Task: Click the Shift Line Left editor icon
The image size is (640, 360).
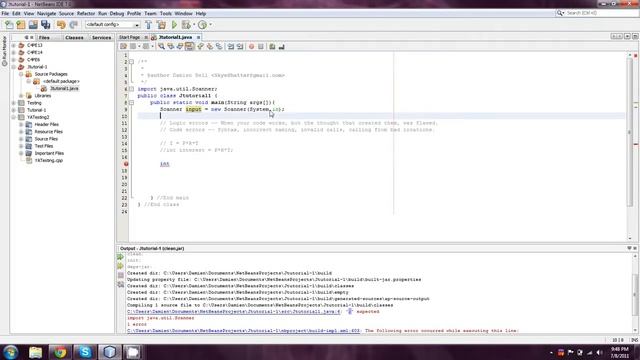Action: [231, 47]
